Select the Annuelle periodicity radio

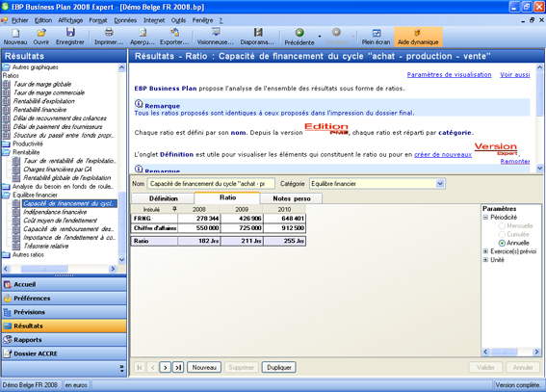tap(502, 243)
